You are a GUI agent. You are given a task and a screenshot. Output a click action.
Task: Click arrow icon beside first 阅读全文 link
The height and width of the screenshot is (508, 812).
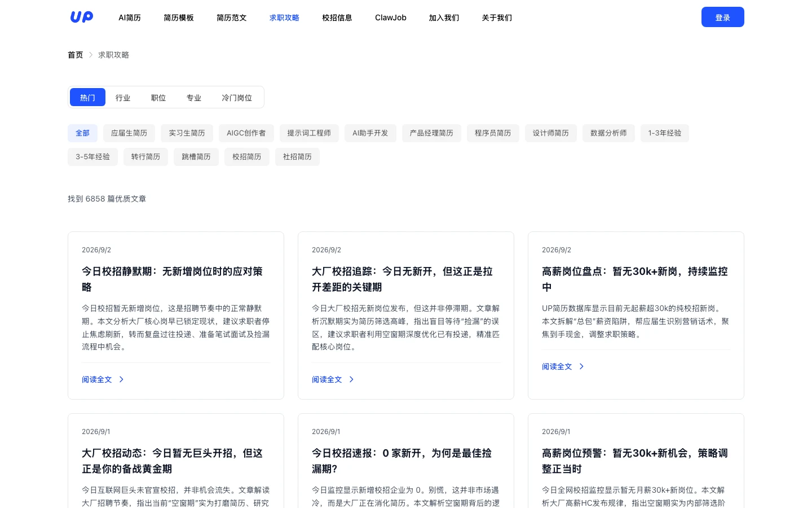click(x=121, y=379)
